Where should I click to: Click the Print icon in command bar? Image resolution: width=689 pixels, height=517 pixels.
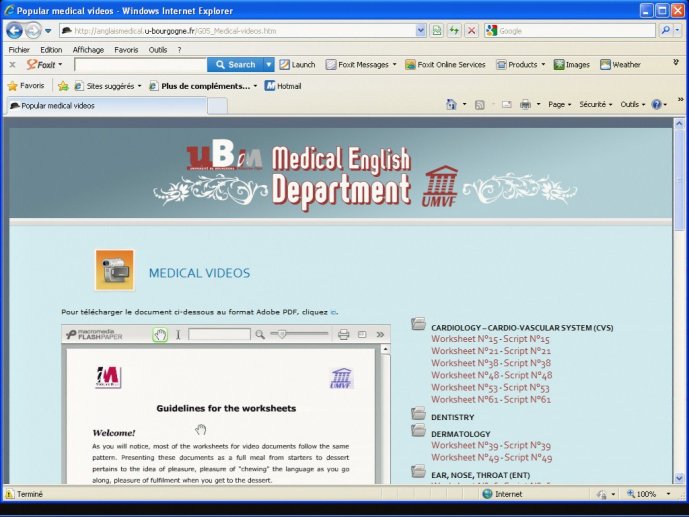[526, 105]
